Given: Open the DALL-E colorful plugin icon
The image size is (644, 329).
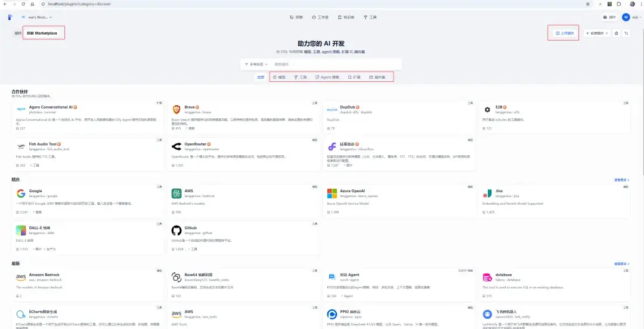Looking at the screenshot, I should tap(21, 230).
